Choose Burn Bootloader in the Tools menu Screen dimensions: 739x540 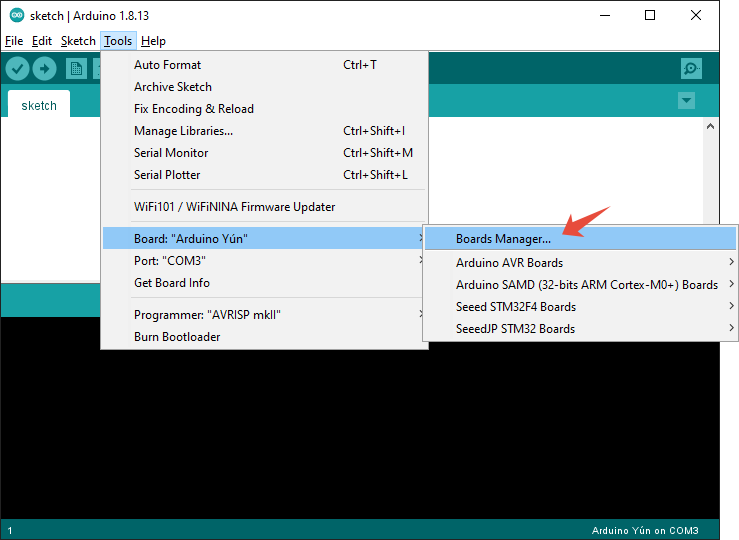pos(177,337)
